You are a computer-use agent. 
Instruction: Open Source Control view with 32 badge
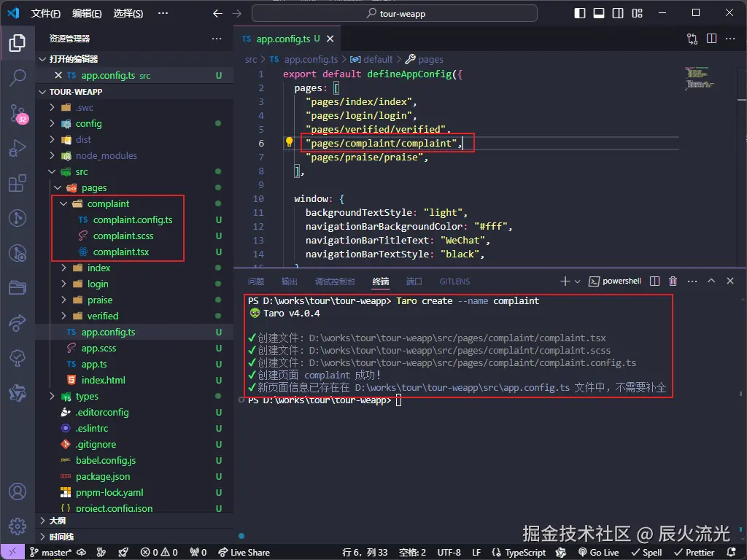17,112
